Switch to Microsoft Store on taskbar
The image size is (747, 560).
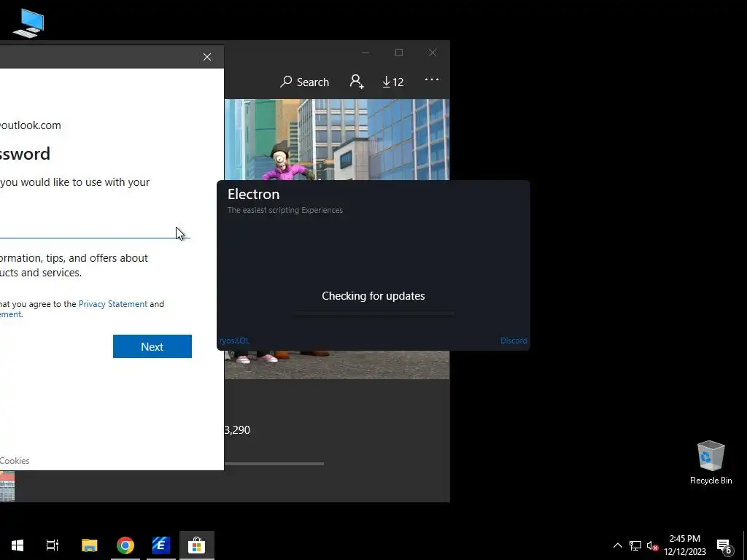197,545
